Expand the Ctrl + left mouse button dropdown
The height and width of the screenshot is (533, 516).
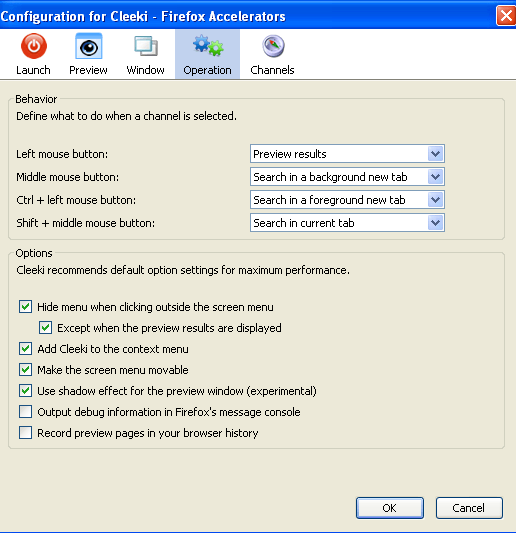[x=347, y=200]
